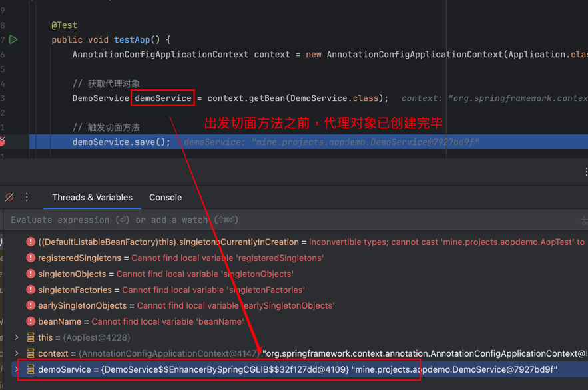Expand the 'context' variable node
This screenshot has height=390, width=588.
(17, 354)
